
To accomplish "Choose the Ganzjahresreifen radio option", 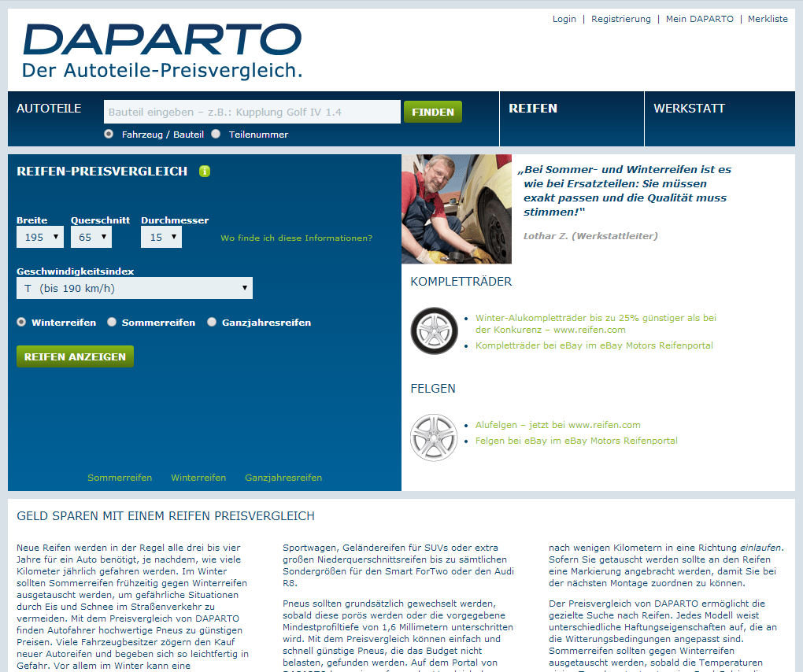I will tap(212, 322).
